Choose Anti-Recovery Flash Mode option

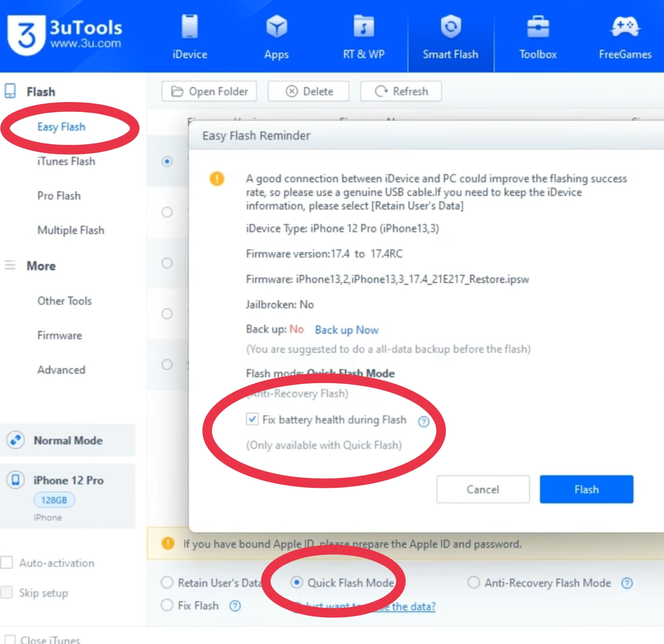coord(473,583)
